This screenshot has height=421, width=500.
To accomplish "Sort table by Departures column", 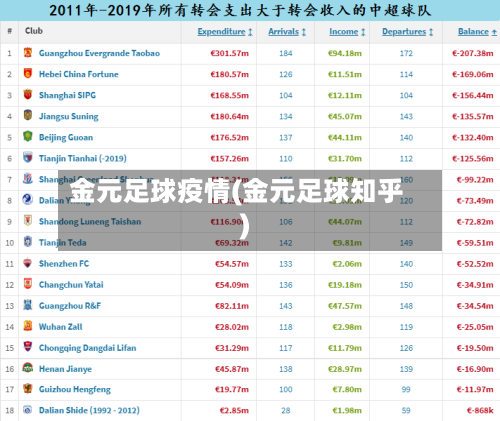I will coord(408,32).
